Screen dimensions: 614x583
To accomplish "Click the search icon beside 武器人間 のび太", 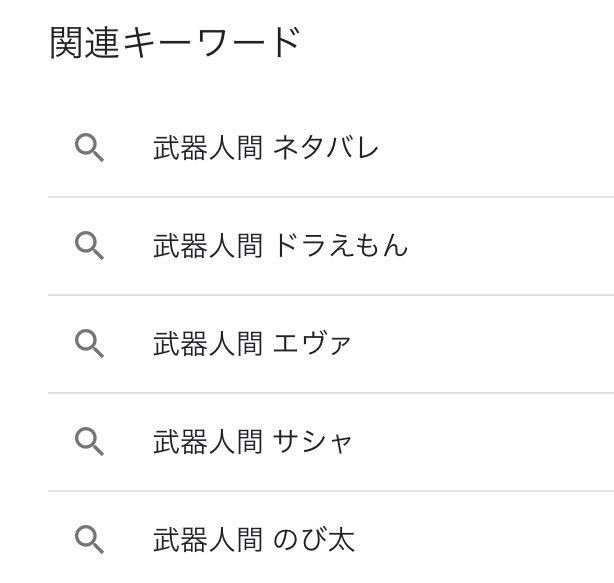I will pyautogui.click(x=89, y=540).
